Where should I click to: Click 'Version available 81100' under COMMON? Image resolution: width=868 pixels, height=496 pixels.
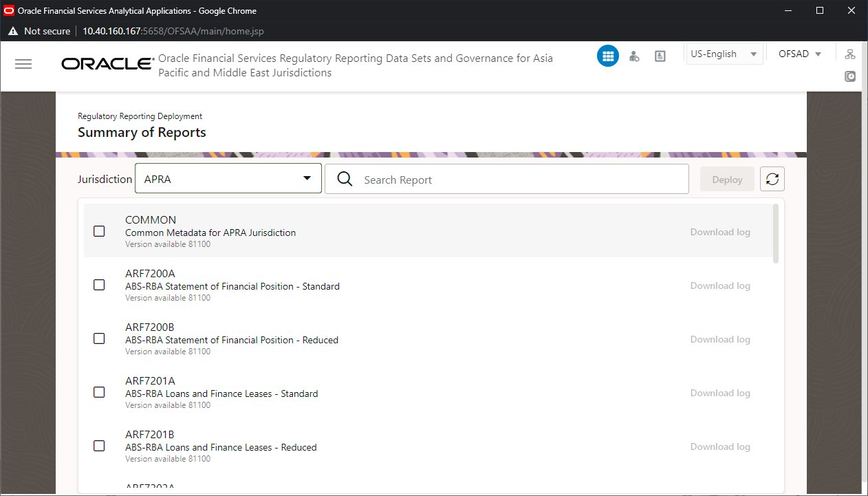coord(168,244)
